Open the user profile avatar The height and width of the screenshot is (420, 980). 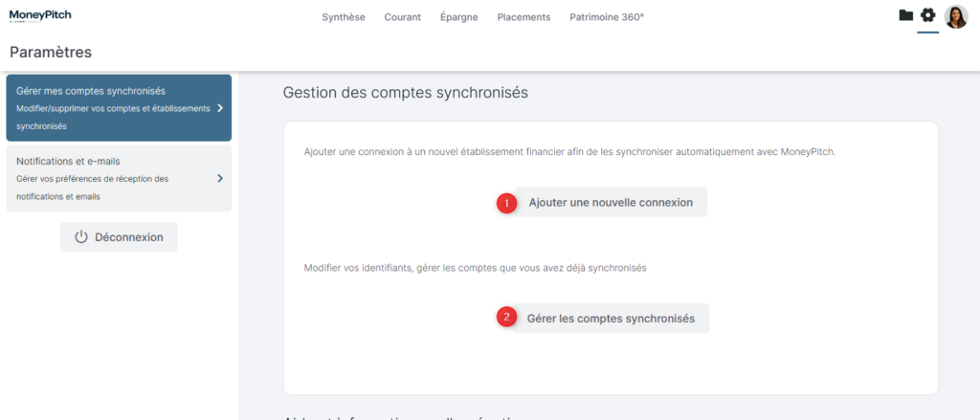click(955, 16)
